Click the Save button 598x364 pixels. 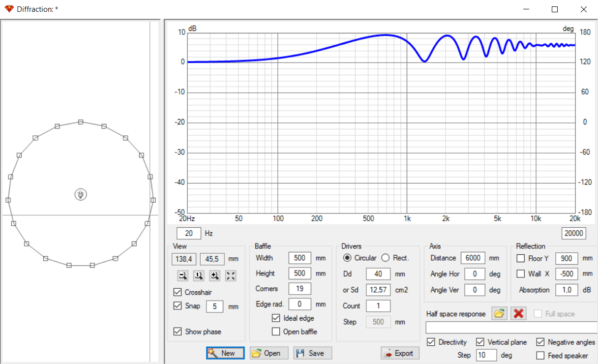[313, 353]
